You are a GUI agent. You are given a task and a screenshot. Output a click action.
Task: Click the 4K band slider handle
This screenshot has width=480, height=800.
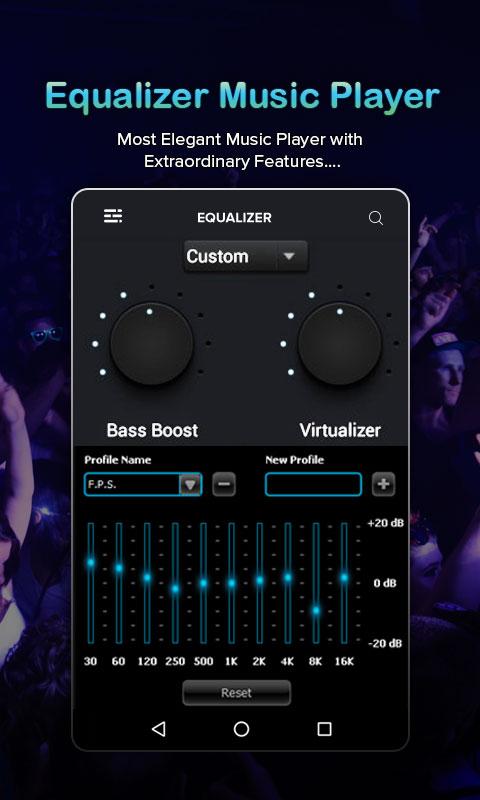click(288, 578)
